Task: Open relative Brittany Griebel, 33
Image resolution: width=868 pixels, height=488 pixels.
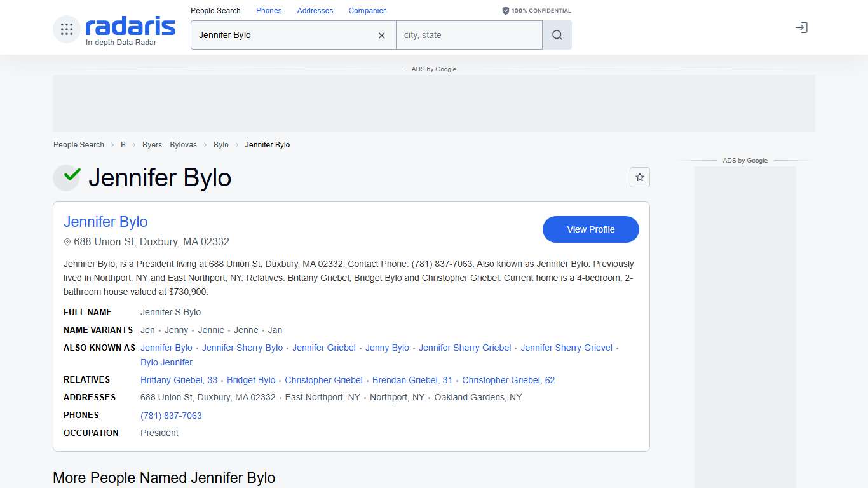Action: [x=179, y=380]
